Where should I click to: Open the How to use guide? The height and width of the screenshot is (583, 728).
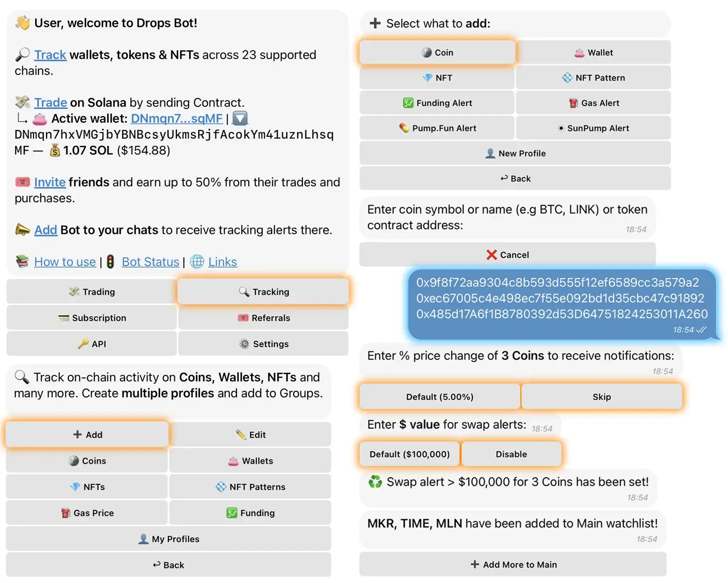[x=65, y=261]
